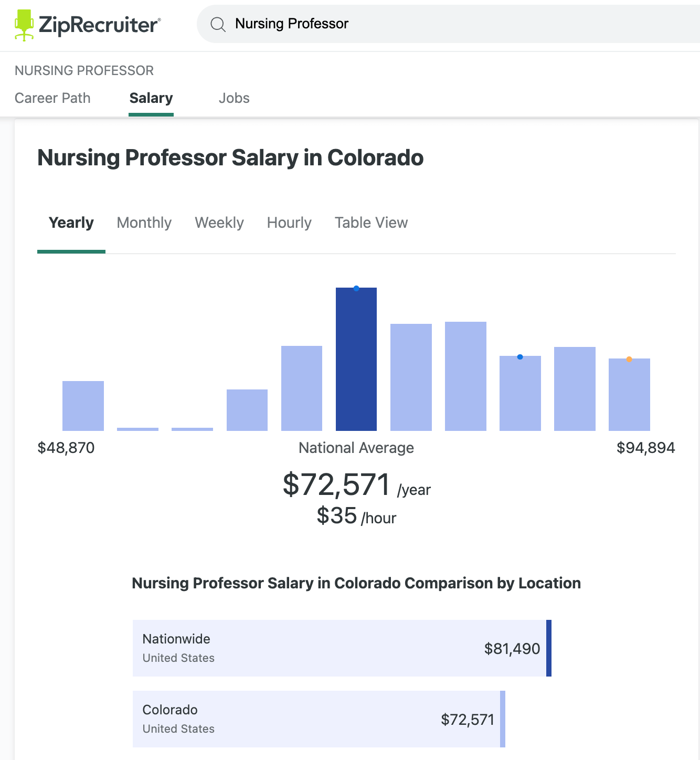Viewport: 700px width, 760px height.
Task: Click the blue dot on ninth bar
Action: coord(520,357)
